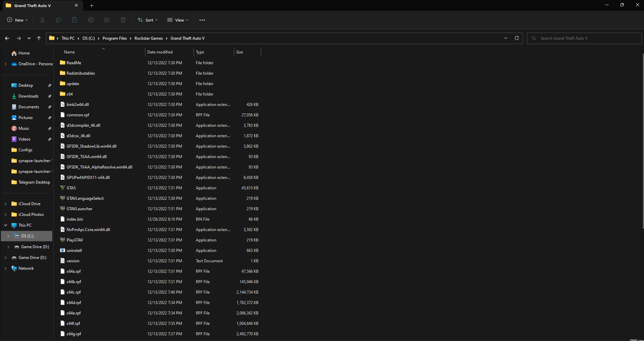Click the Paste clipboard icon

point(75,20)
